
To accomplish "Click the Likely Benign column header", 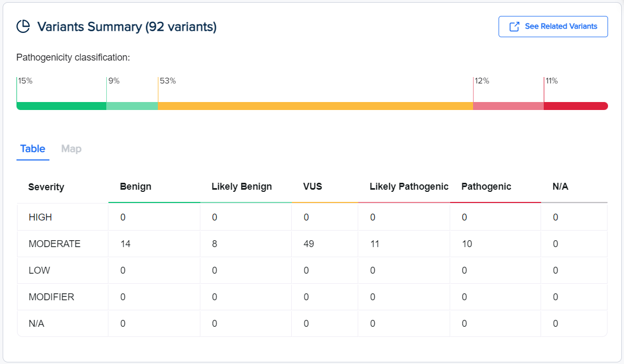I will 241,187.
